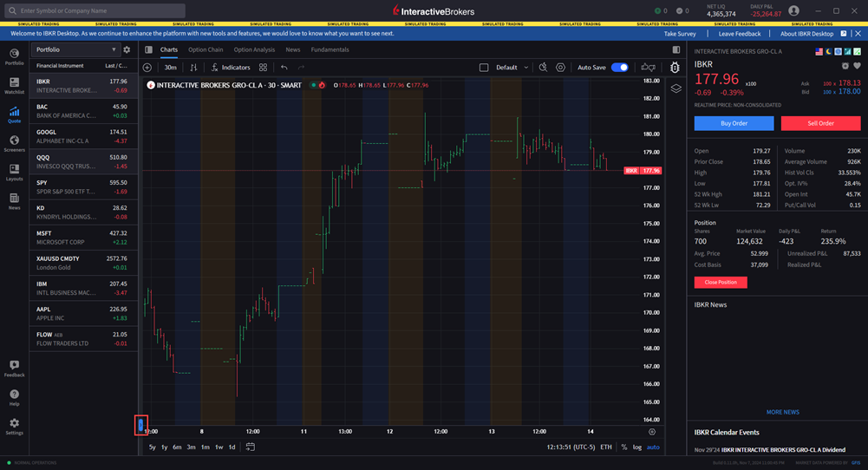This screenshot has height=470, width=868.
Task: Dismiss the welcome banner
Action: coord(858,34)
